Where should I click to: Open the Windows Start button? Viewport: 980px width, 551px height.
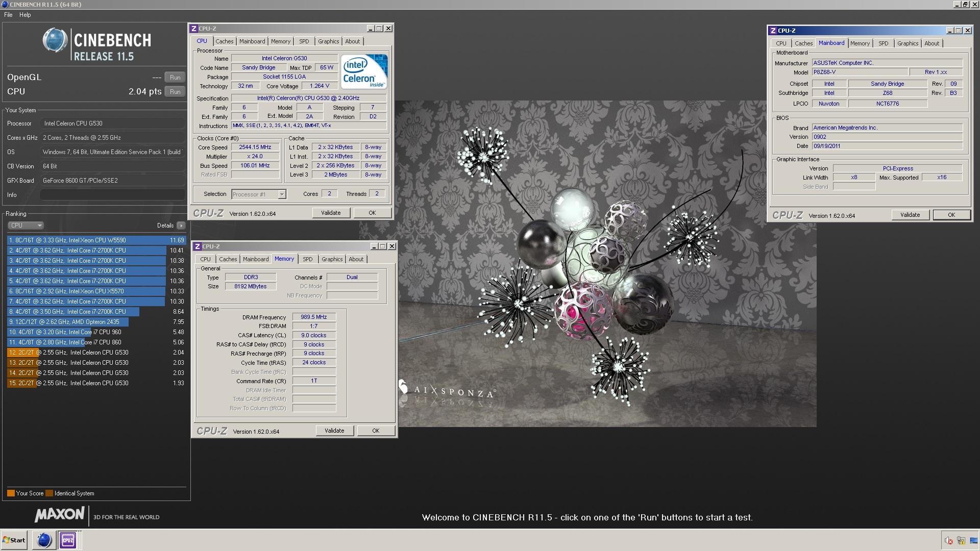point(14,540)
